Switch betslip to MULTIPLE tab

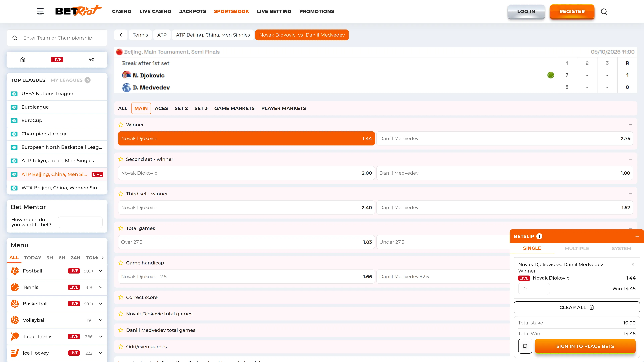tap(577, 248)
